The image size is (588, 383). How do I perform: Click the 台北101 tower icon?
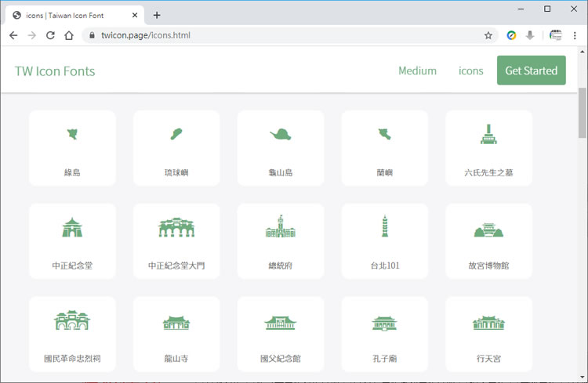[x=384, y=228]
